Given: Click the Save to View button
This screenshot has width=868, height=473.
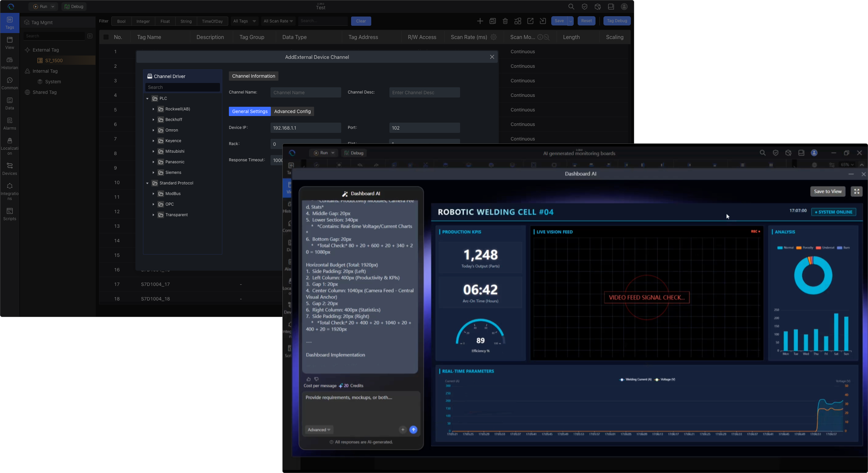Looking at the screenshot, I should tap(828, 191).
